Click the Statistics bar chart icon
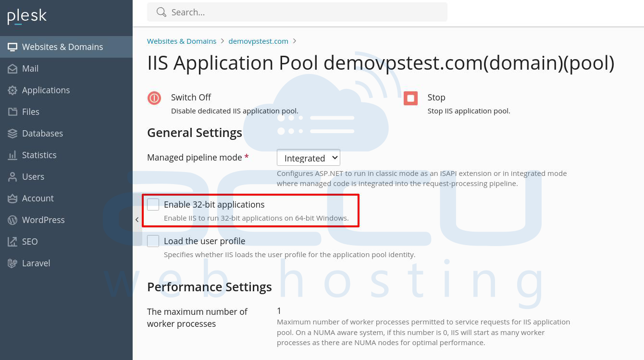 [12, 155]
